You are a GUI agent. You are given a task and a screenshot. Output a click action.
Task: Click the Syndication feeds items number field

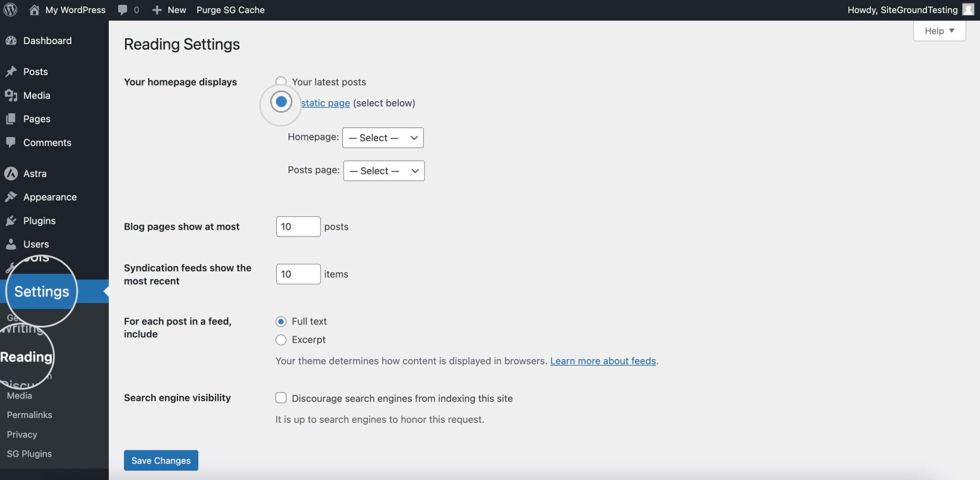(298, 274)
